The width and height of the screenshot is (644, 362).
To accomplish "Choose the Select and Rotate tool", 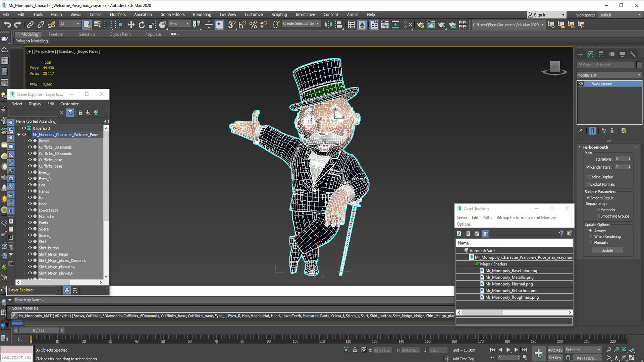I will coord(142,24).
